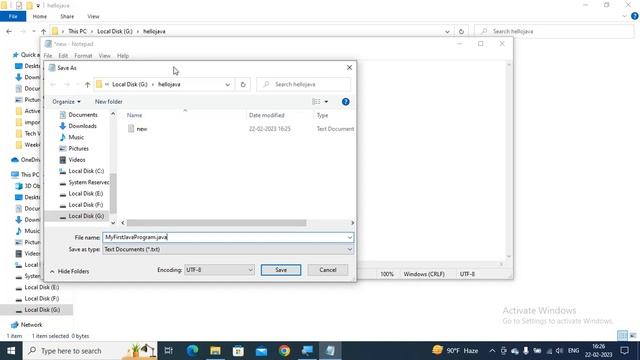Open the Home tab in File Explorer
The height and width of the screenshot is (360, 640).
pyautogui.click(x=40, y=16)
